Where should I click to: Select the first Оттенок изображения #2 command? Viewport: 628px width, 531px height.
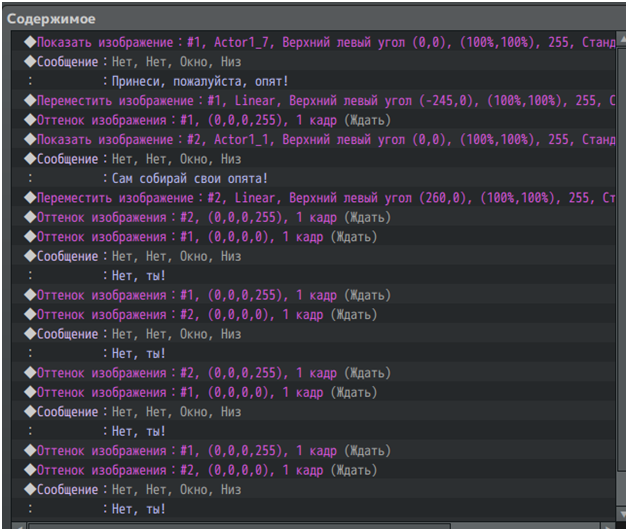click(x=200, y=217)
